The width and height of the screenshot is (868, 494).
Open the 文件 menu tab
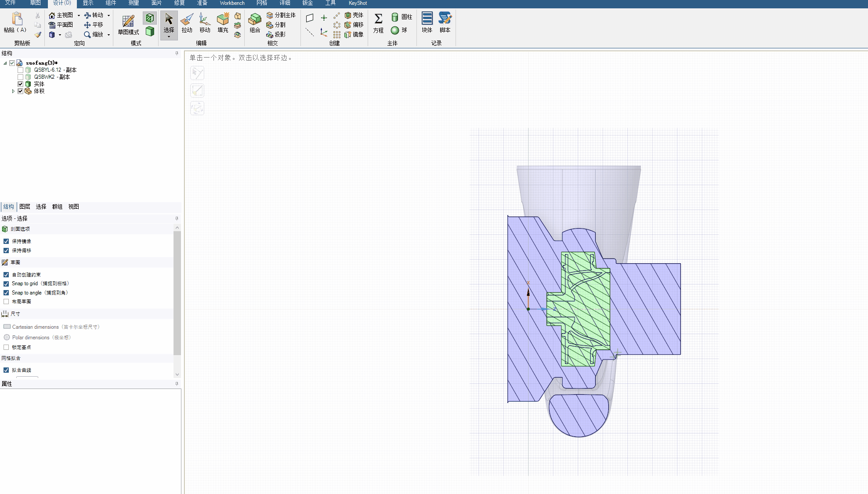point(10,3)
